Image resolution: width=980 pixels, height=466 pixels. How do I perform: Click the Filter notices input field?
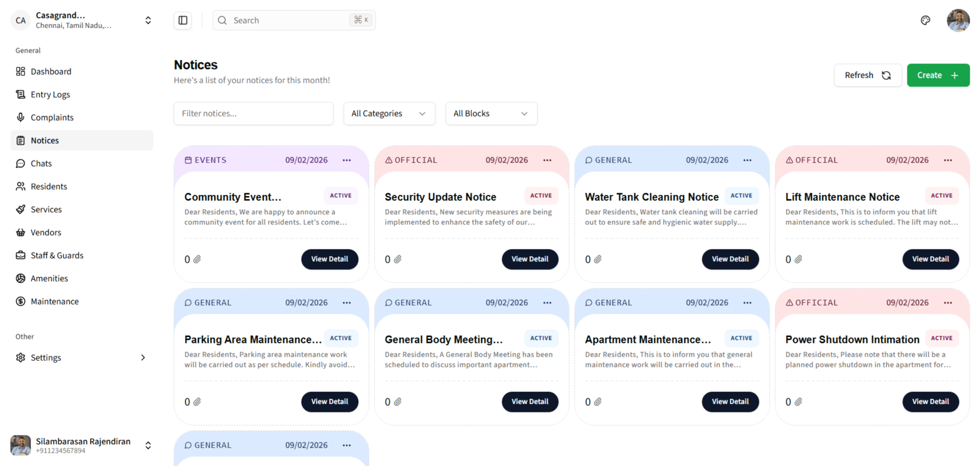[x=253, y=113]
